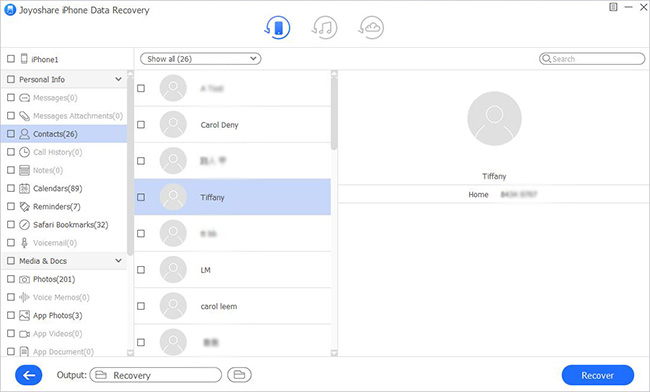Screen dimensions: 650x392
Task: Collapse the Media & Docs section chevron
Action: tap(119, 261)
